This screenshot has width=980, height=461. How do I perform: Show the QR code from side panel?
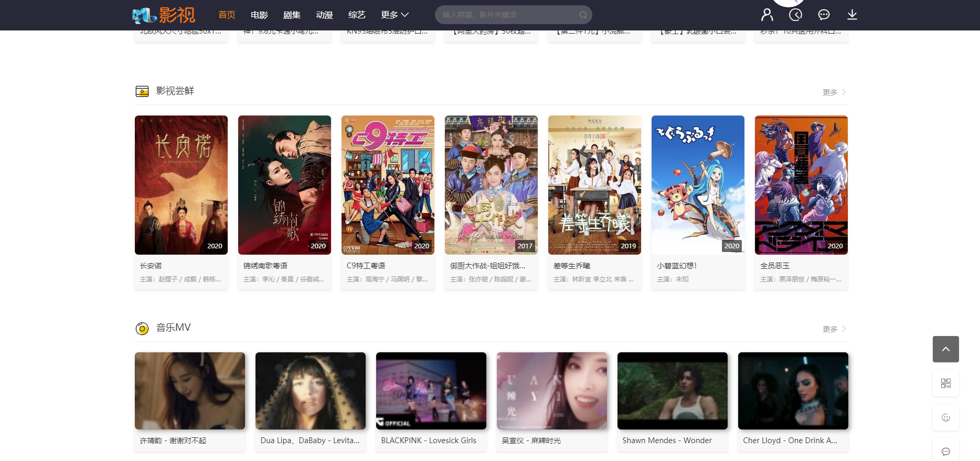pyautogui.click(x=945, y=383)
